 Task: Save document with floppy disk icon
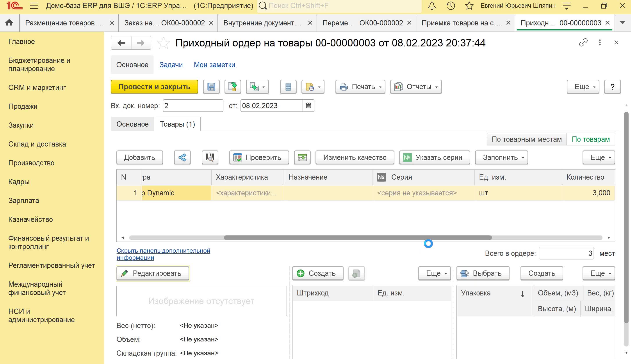click(x=211, y=87)
